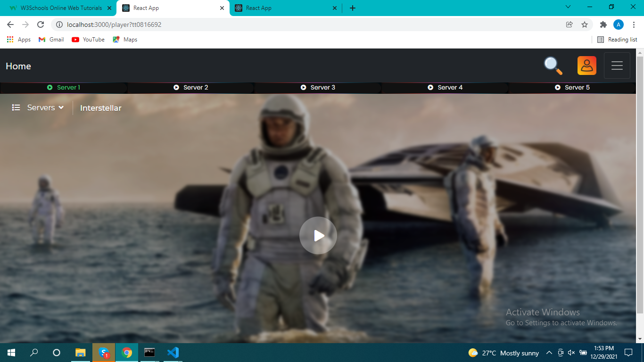This screenshot has width=644, height=362.
Task: Open taskbar search
Action: (34, 353)
